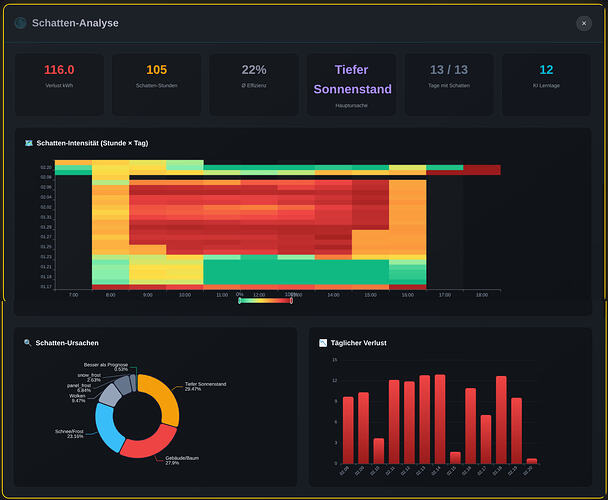Select the orange Tiefer Sonnenstand donut segment
The width and height of the screenshot is (608, 500).
point(166,396)
